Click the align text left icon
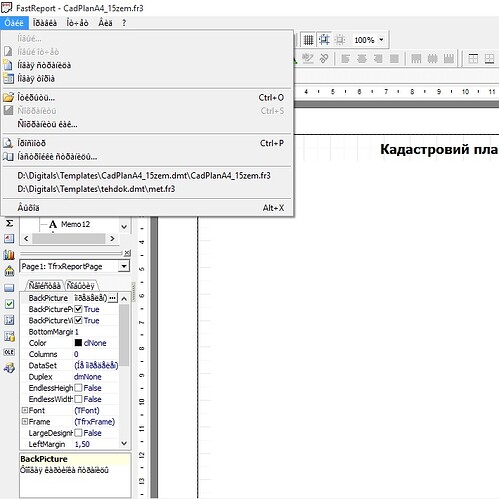This screenshot has width=499, height=499. click(x=345, y=59)
